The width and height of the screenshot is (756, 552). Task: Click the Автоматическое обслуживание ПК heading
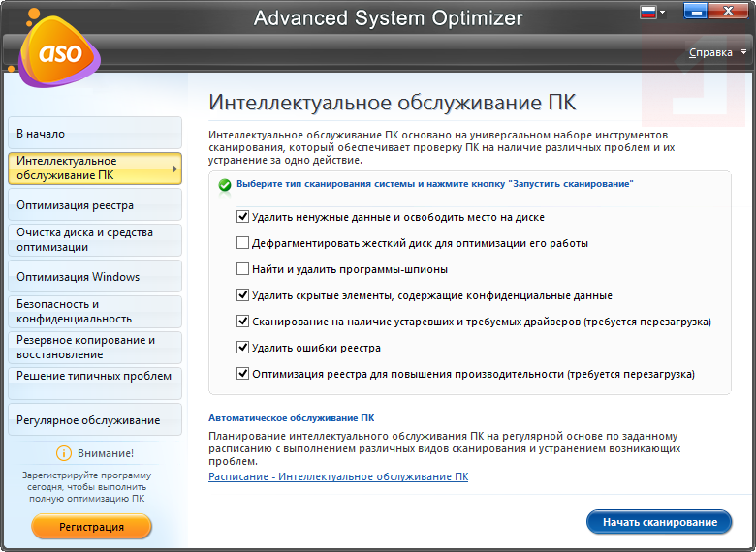tap(291, 418)
